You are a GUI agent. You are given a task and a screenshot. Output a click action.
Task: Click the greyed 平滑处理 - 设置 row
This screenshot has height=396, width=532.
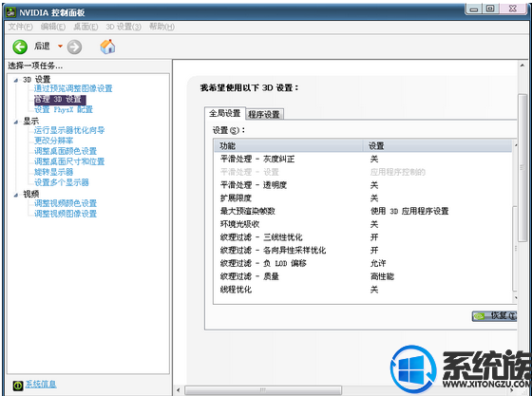point(363,172)
